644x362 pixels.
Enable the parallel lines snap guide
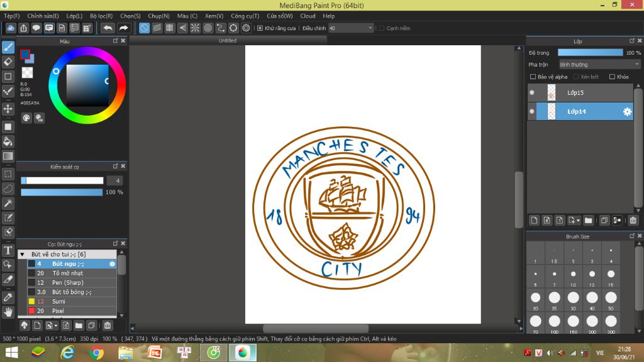(157, 28)
